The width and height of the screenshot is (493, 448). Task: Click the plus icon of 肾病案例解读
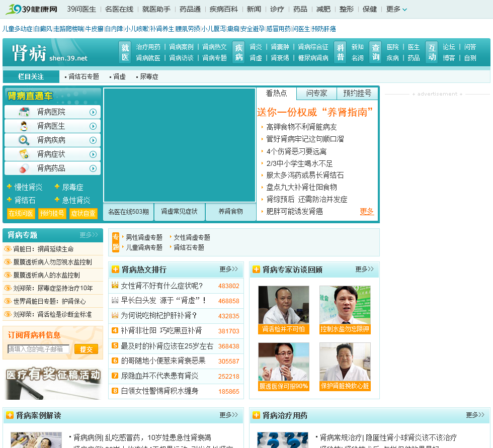(10, 415)
